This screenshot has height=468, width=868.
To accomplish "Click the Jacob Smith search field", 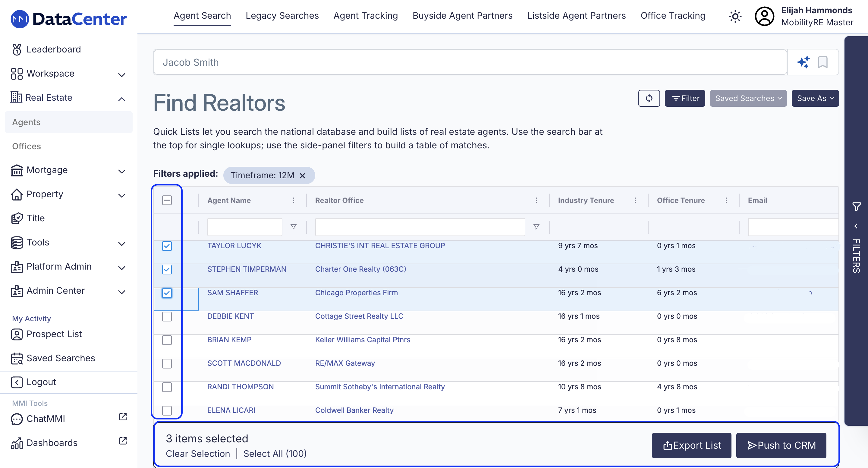I will (x=470, y=62).
